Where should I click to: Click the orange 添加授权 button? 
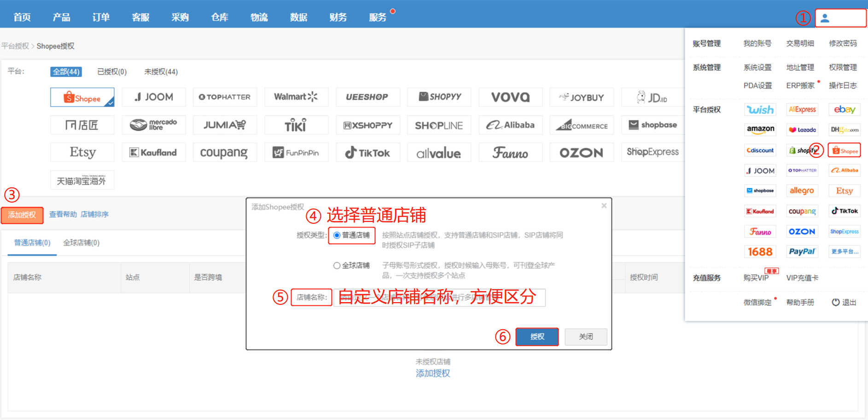click(22, 215)
